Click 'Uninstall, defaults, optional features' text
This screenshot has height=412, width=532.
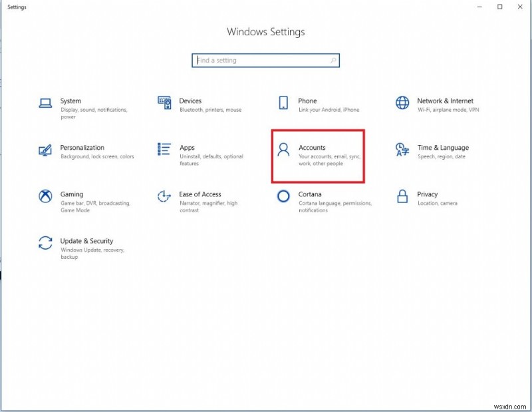tap(211, 160)
